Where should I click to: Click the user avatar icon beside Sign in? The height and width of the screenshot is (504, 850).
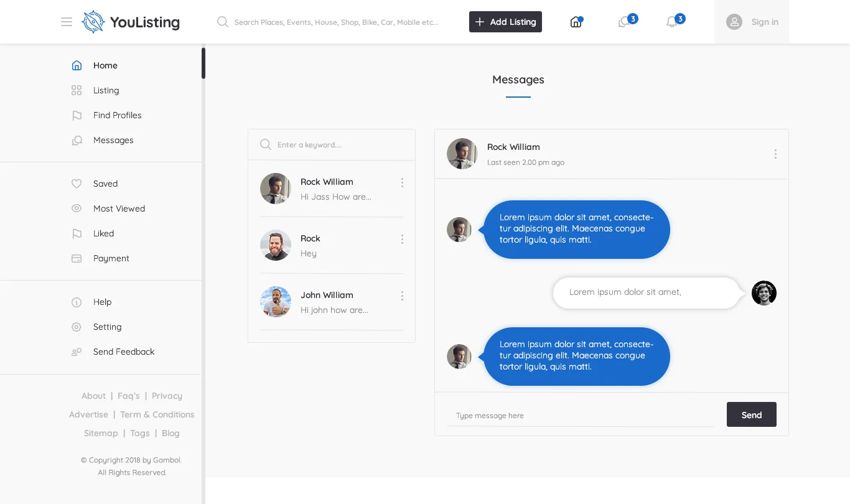point(734,22)
